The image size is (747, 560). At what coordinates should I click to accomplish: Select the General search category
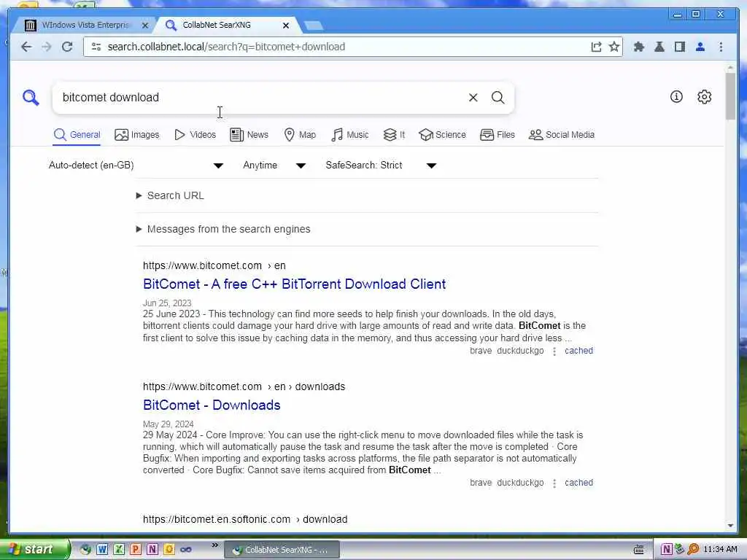click(x=77, y=135)
